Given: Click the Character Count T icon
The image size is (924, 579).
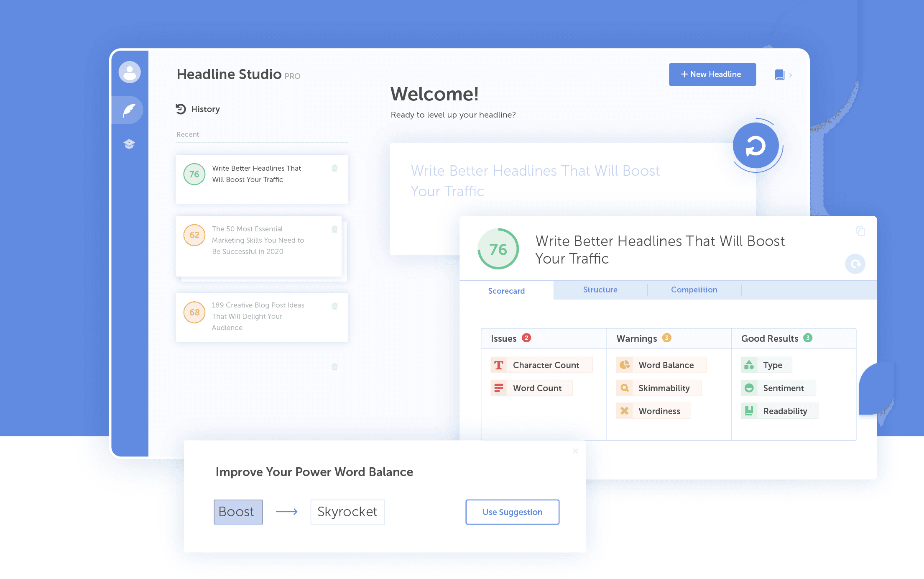Looking at the screenshot, I should pos(499,365).
